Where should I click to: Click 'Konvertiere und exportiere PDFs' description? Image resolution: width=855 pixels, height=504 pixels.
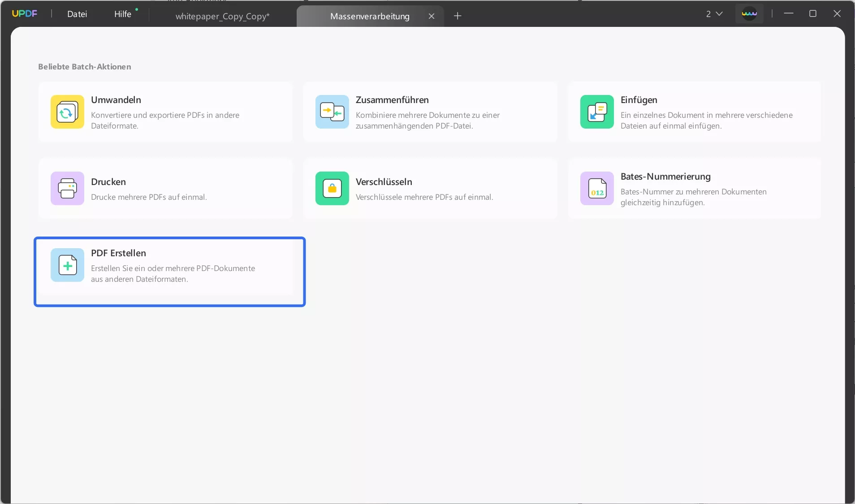[165, 121]
